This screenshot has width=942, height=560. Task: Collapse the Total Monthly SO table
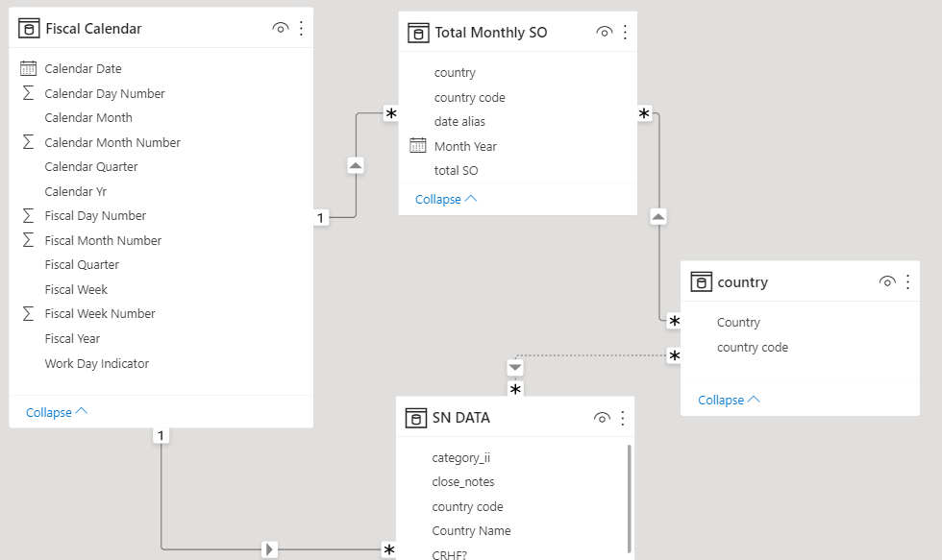[x=446, y=199]
